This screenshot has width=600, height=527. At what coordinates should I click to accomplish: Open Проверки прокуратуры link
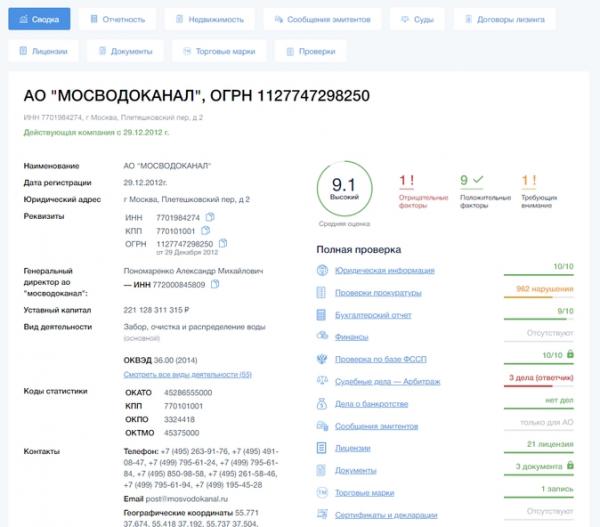coord(378,293)
